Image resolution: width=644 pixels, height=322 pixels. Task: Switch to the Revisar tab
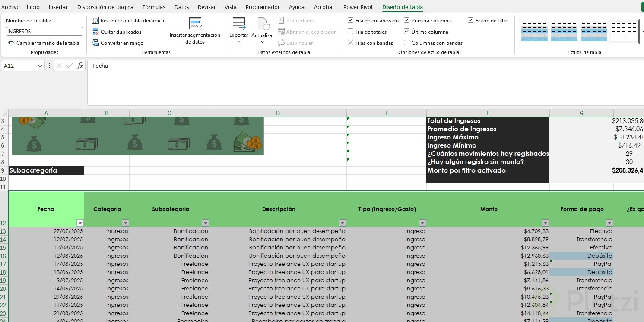tap(207, 7)
